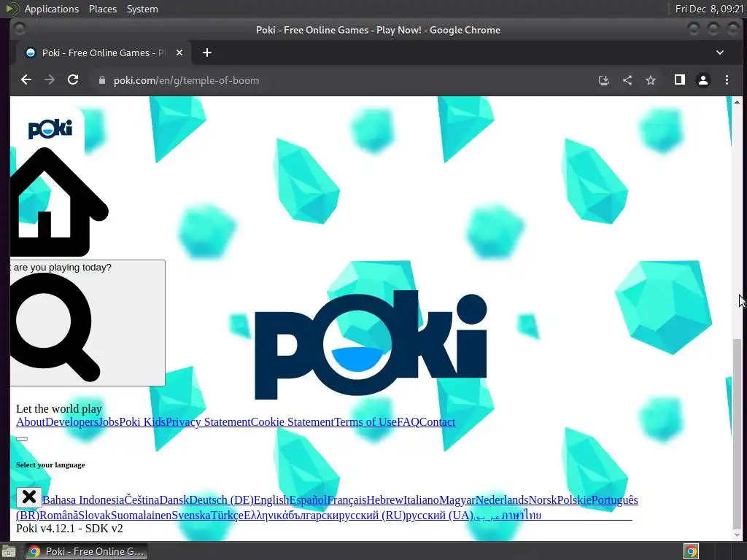Focus the 'are you playing today?' search field
Screen dimensions: 747x560
tap(88, 323)
